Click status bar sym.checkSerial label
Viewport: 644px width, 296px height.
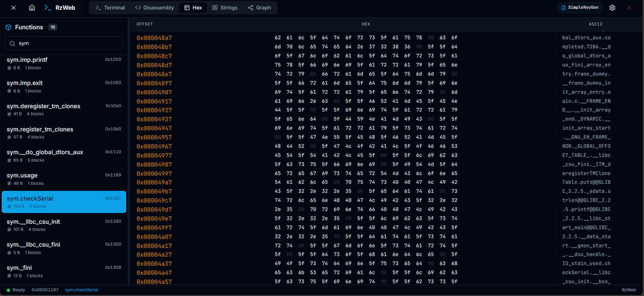[82, 290]
